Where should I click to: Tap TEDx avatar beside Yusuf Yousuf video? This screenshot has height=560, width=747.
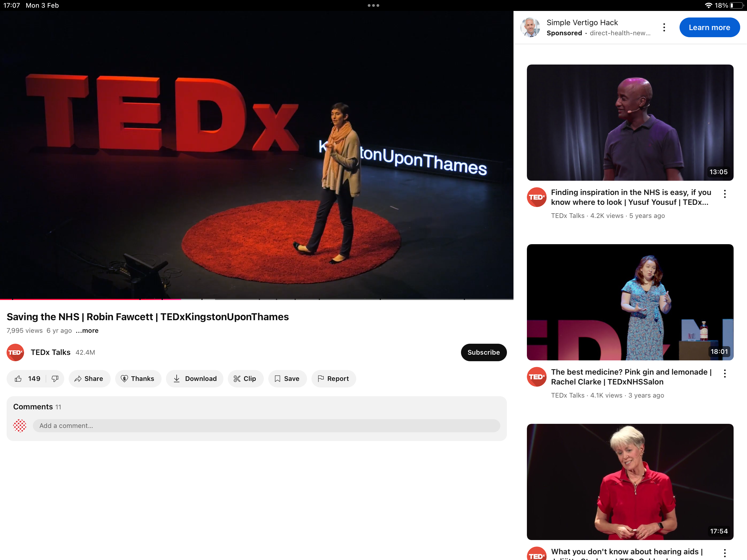[x=537, y=197]
